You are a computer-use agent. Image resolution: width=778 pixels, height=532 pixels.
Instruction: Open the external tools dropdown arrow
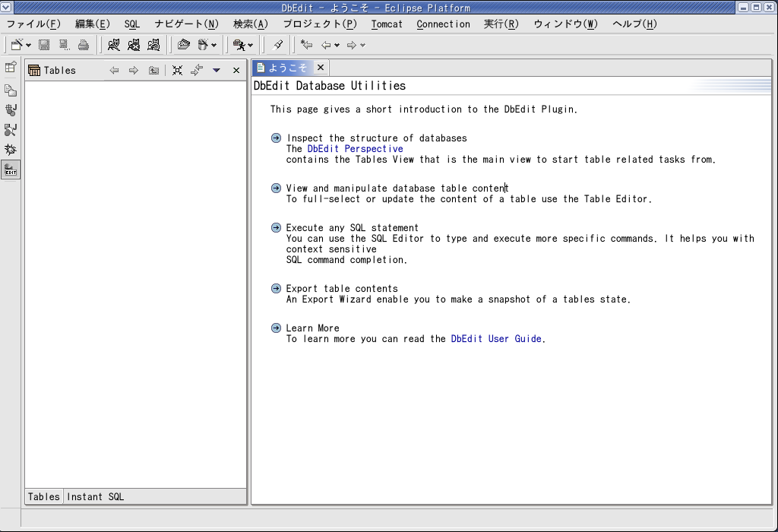(x=250, y=46)
